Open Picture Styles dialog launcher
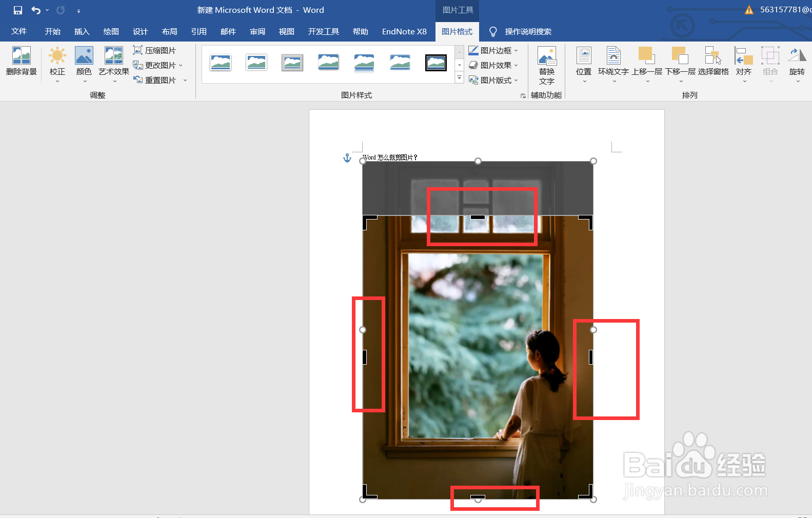The image size is (812, 518). click(523, 96)
